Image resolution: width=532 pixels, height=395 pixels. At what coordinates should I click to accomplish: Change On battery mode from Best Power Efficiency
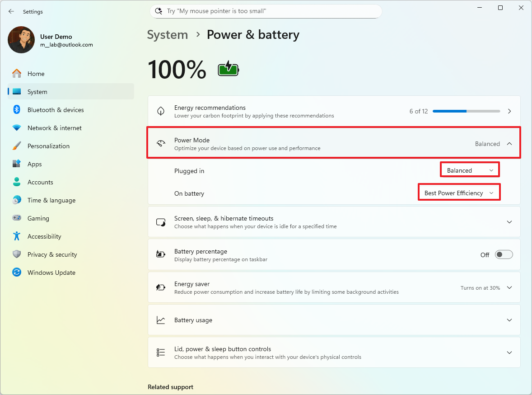point(459,192)
